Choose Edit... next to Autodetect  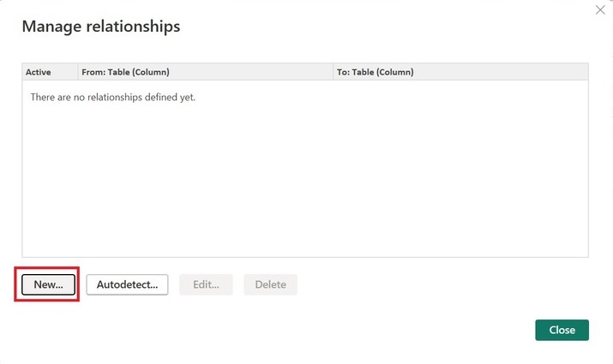[x=206, y=284]
